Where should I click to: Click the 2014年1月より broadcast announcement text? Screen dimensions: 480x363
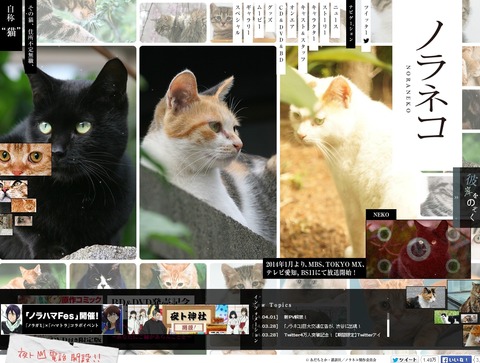(315, 268)
